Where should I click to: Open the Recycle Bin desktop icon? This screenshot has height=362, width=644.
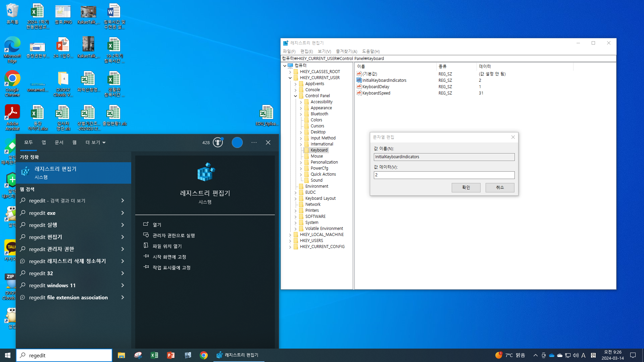12,14
